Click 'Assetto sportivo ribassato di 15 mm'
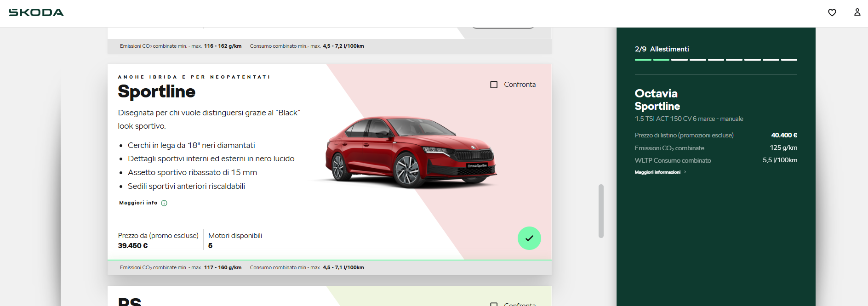The width and height of the screenshot is (868, 306). (x=192, y=172)
